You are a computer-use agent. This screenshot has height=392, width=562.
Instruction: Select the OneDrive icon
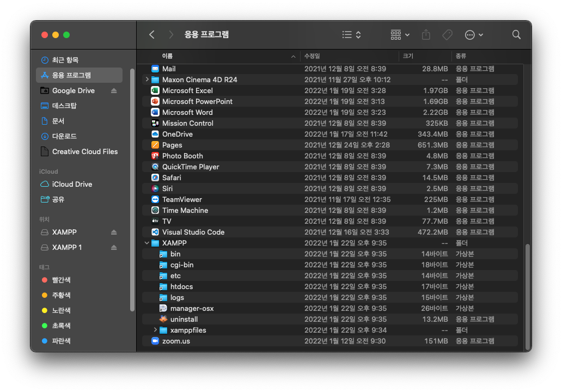(x=155, y=134)
